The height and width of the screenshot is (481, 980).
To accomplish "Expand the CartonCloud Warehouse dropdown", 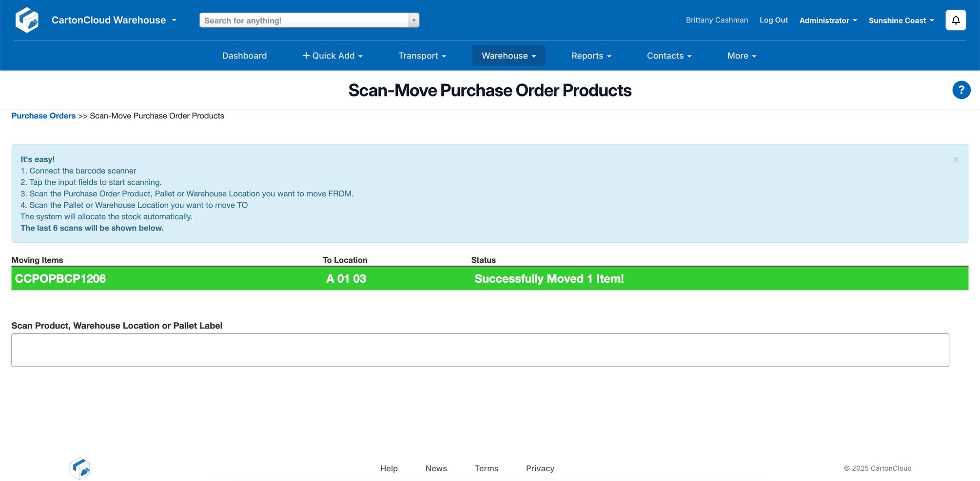I will point(114,20).
